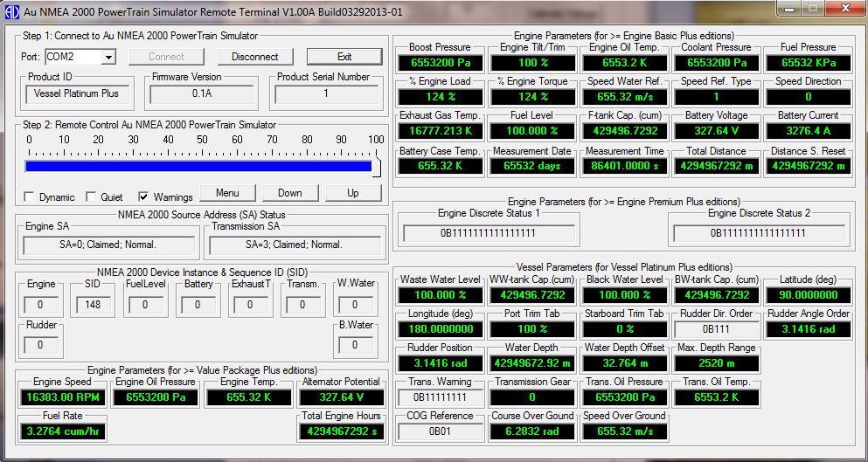The width and height of the screenshot is (868, 462).
Task: Close the Remote Terminal window
Action: pos(844,9)
